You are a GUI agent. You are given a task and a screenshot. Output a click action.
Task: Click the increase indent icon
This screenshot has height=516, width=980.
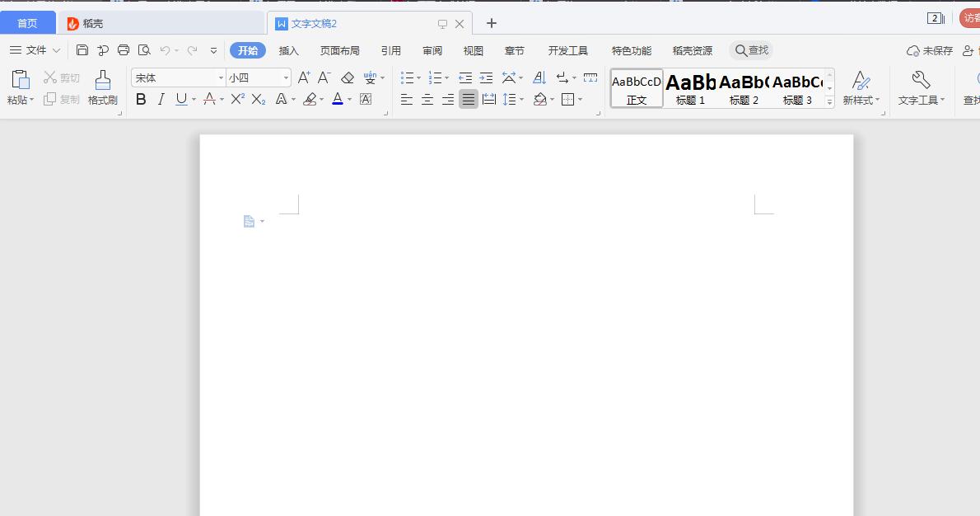tap(486, 77)
